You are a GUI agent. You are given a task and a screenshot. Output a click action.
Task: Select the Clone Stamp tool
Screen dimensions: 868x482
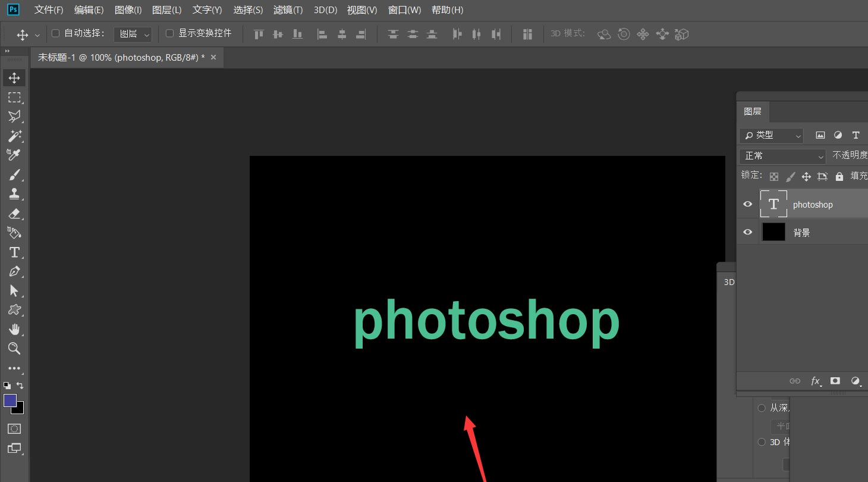coord(14,193)
